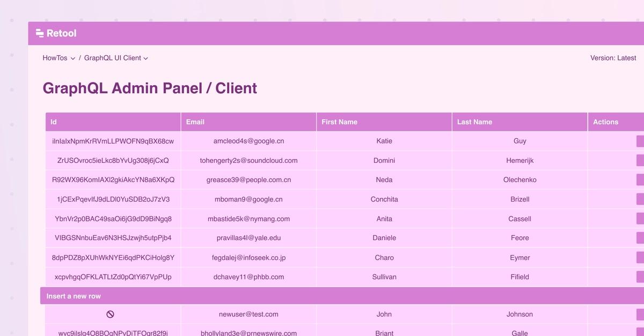Expand the HowTos breadcrumb dropdown
This screenshot has height=336, width=644.
tap(72, 58)
